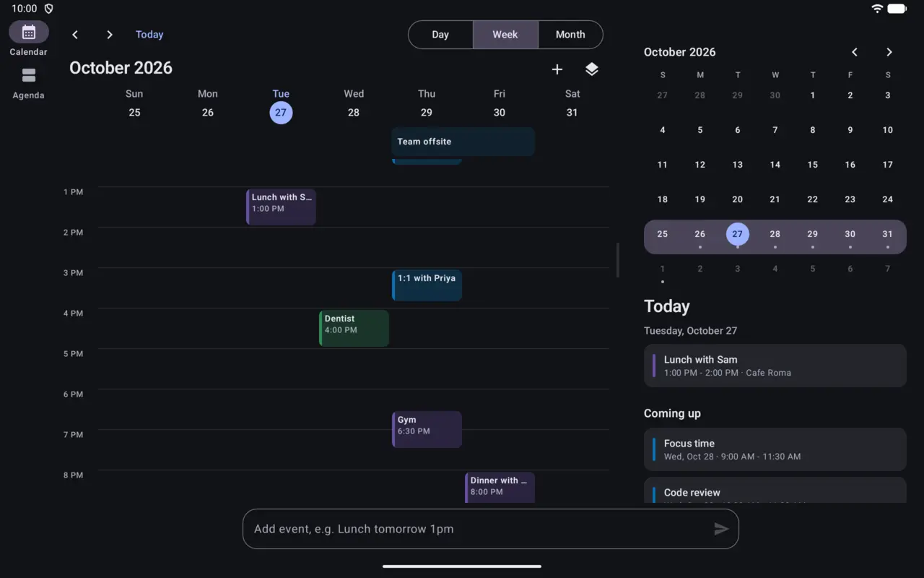This screenshot has height=578, width=924.
Task: Select October 24 in mini calendar
Action: (x=888, y=199)
